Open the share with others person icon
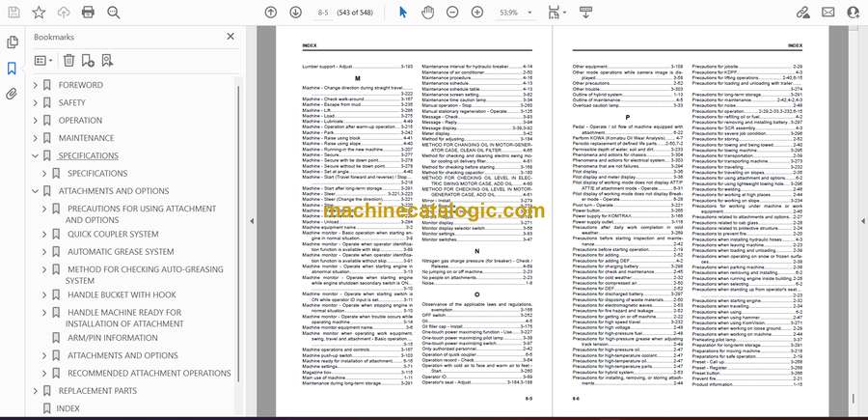 pyautogui.click(x=854, y=13)
